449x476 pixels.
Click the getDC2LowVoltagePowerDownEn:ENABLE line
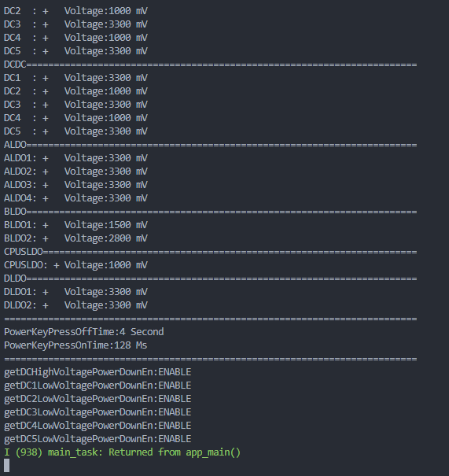click(x=98, y=399)
